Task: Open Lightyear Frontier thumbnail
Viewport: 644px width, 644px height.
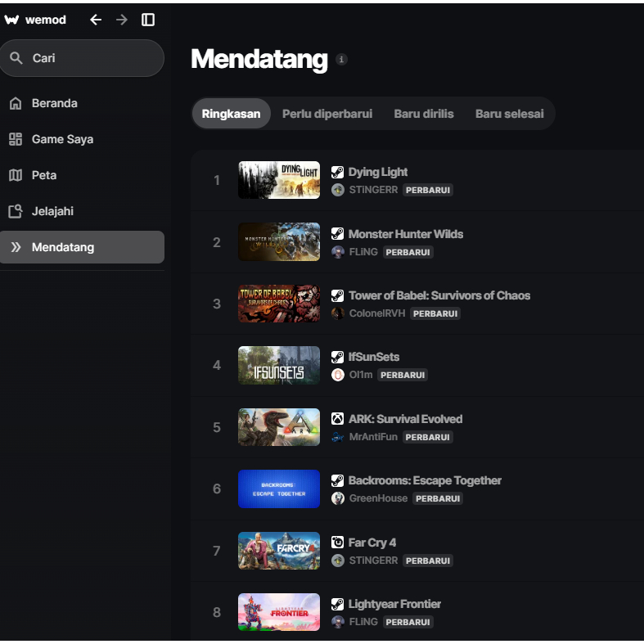Action: point(279,612)
